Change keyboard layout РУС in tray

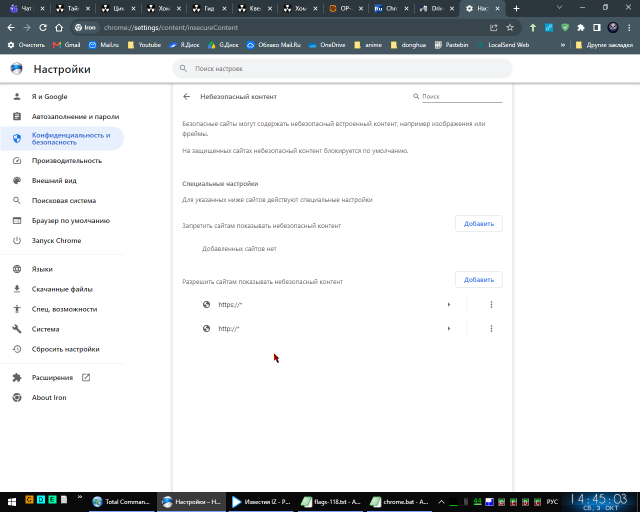click(552, 502)
